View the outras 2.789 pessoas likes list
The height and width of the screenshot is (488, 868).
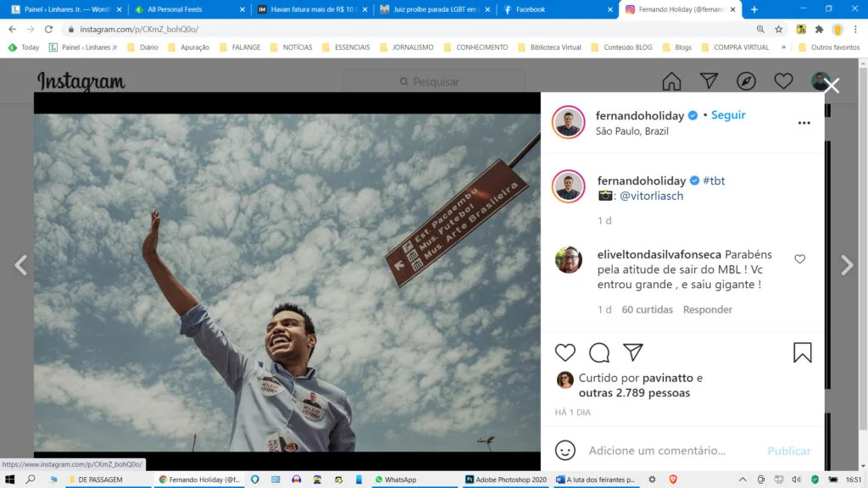click(634, 393)
